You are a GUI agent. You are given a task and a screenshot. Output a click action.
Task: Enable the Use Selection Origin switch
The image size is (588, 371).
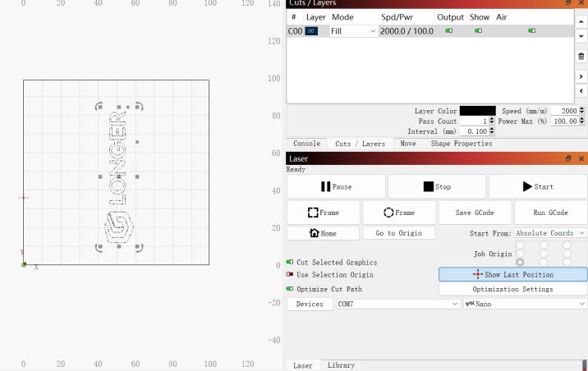[291, 275]
